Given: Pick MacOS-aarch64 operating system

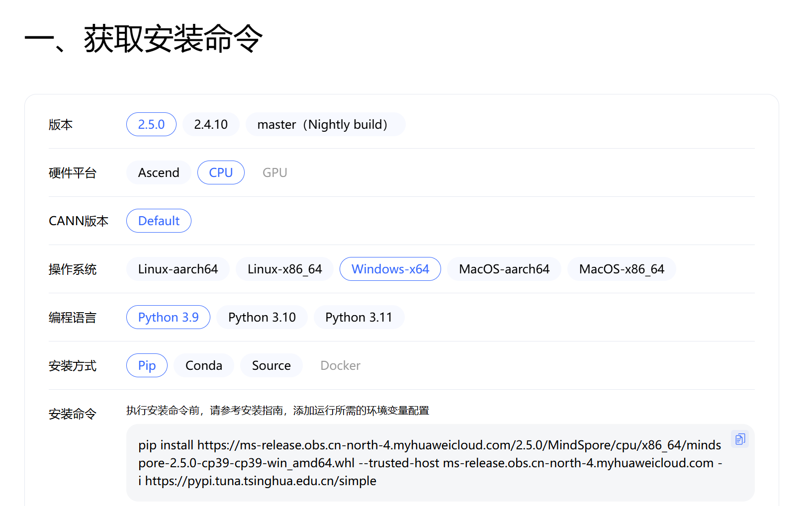Looking at the screenshot, I should (x=504, y=269).
